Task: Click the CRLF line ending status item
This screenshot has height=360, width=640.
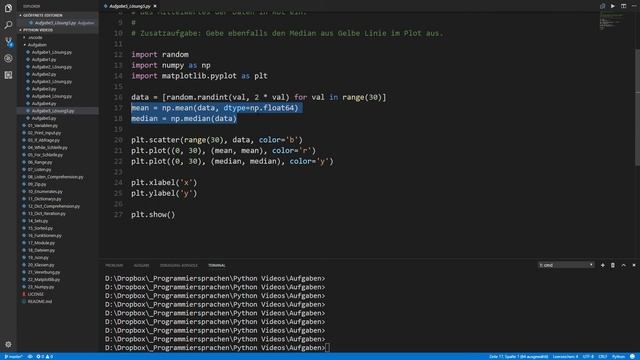Action: point(603,356)
